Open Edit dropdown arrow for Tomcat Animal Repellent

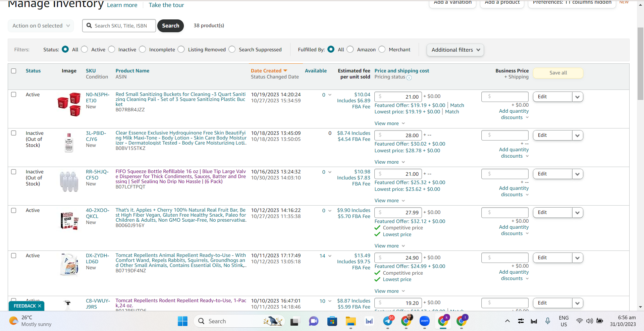(x=577, y=258)
